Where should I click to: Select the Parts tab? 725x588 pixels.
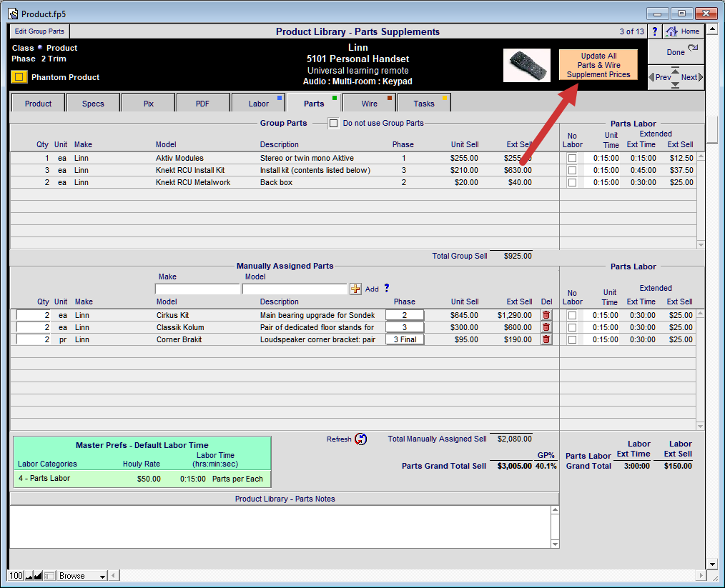tap(314, 103)
